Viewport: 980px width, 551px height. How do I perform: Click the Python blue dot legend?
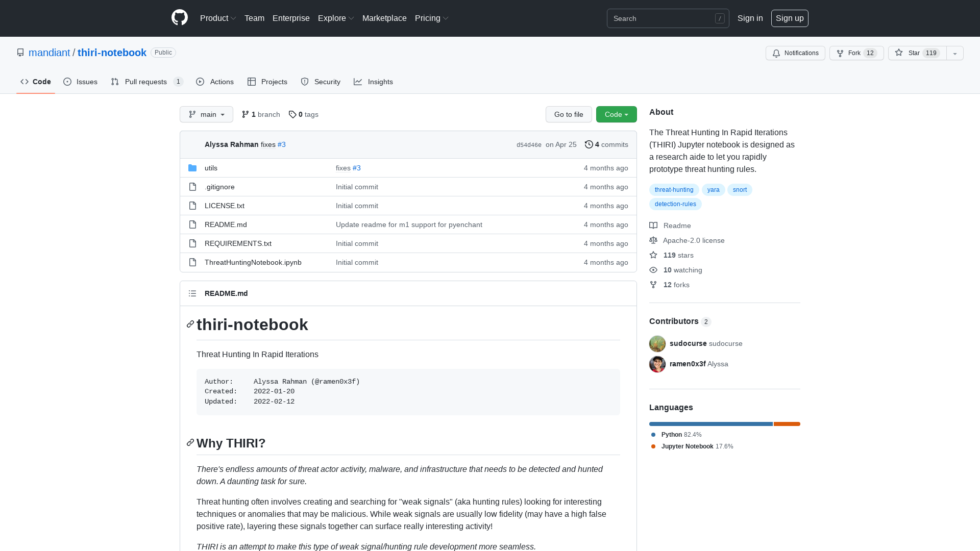click(x=653, y=435)
